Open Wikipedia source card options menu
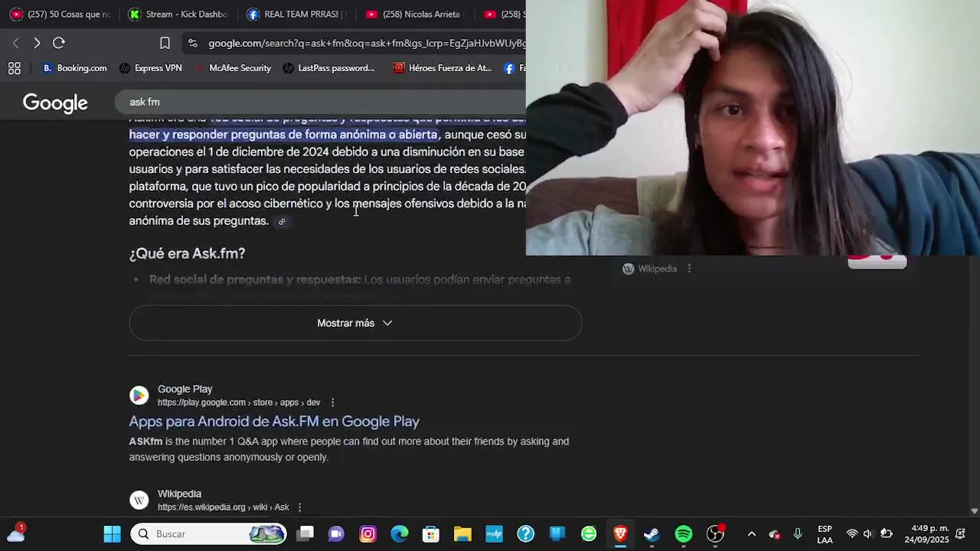The image size is (980, 551). [x=689, y=269]
